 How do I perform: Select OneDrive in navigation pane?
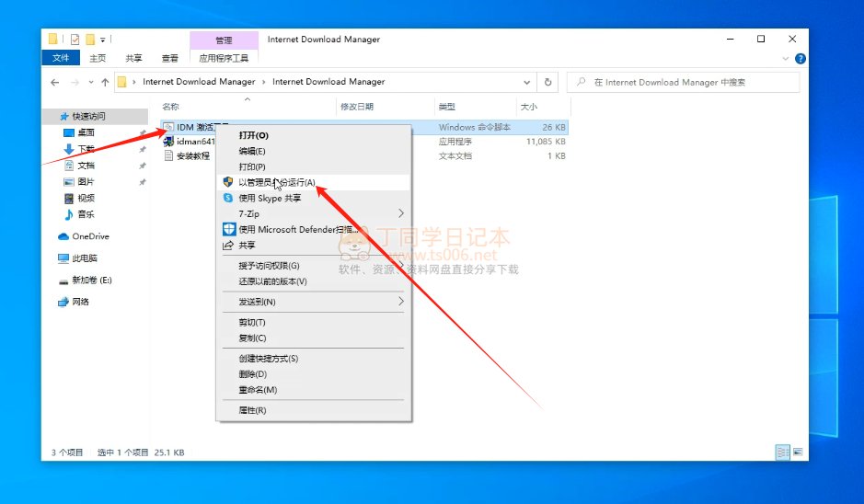coord(90,236)
